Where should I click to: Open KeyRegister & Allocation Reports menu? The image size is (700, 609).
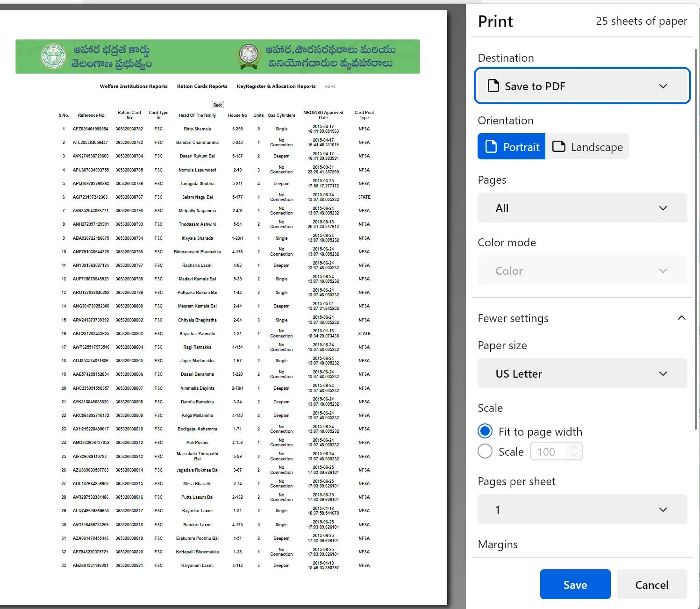click(276, 86)
